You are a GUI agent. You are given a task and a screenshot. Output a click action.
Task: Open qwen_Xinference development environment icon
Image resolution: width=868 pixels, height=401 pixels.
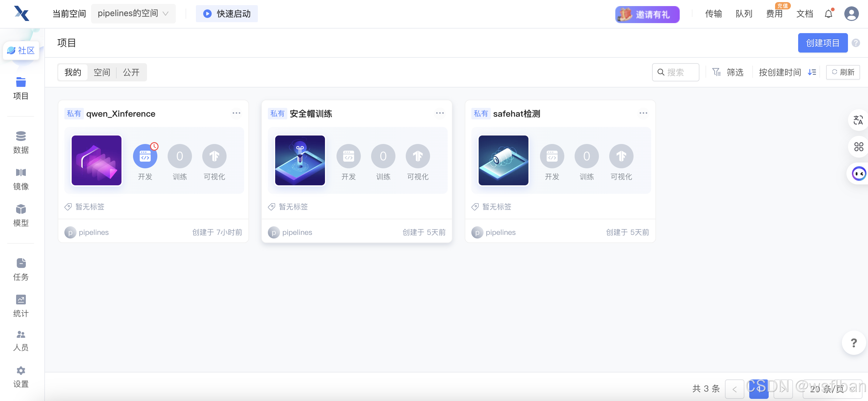click(x=145, y=156)
